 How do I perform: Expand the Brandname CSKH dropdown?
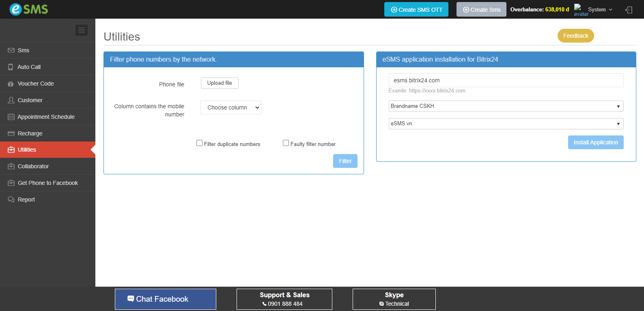coord(506,106)
